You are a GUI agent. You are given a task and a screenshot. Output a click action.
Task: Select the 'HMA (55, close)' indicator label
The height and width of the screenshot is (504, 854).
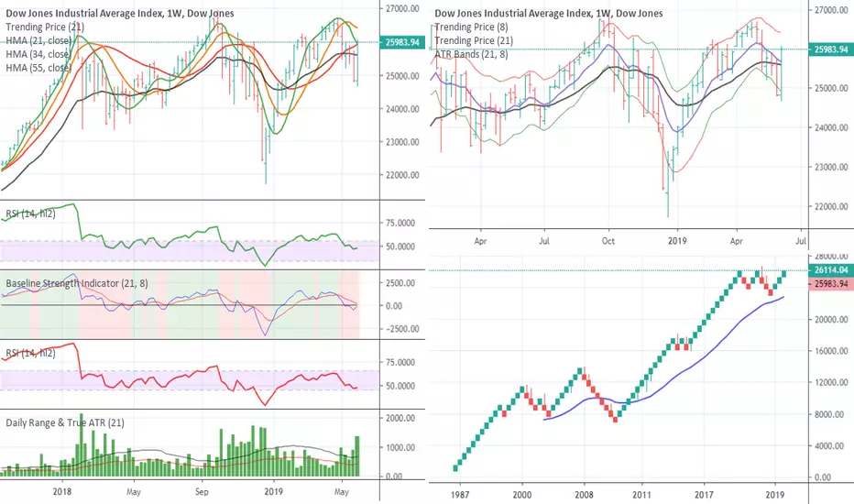coord(38,68)
